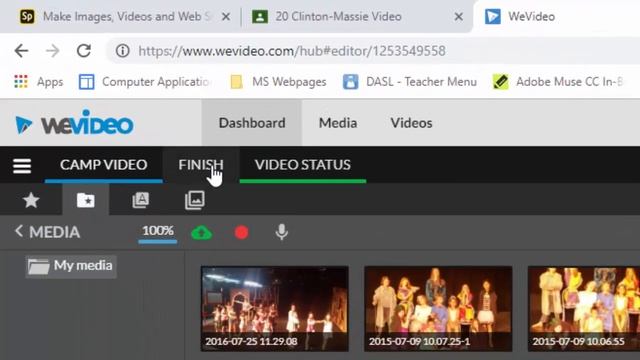Click the WeVideo logo
The image size is (640, 360).
tap(74, 123)
